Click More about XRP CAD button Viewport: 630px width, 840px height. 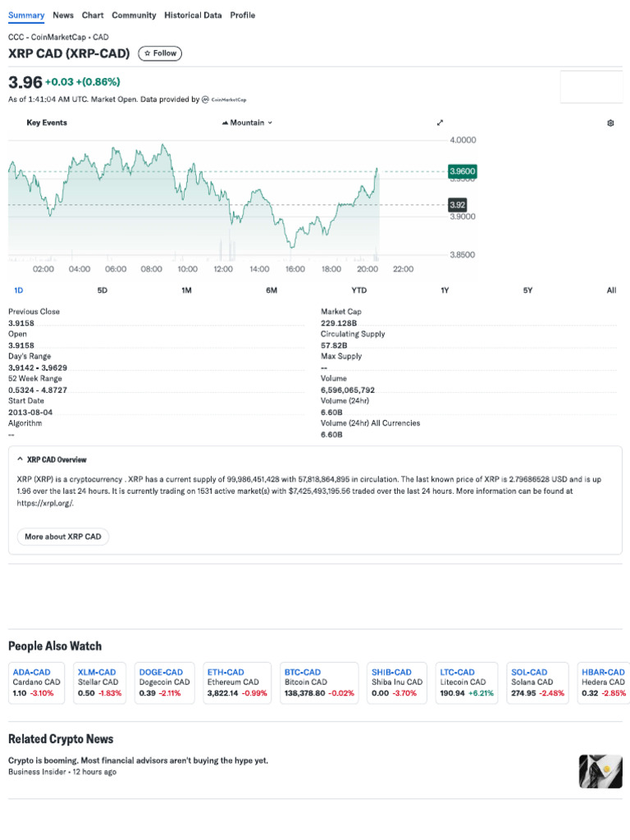pyautogui.click(x=62, y=536)
